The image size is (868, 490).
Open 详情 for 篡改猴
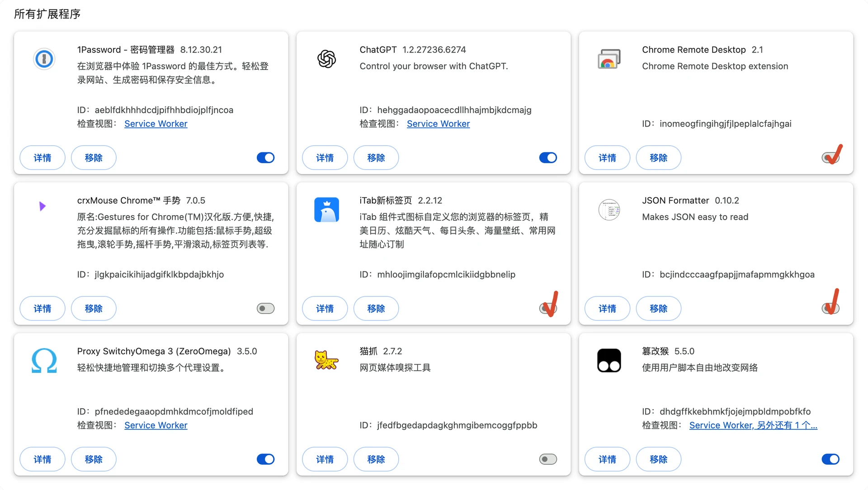607,459
